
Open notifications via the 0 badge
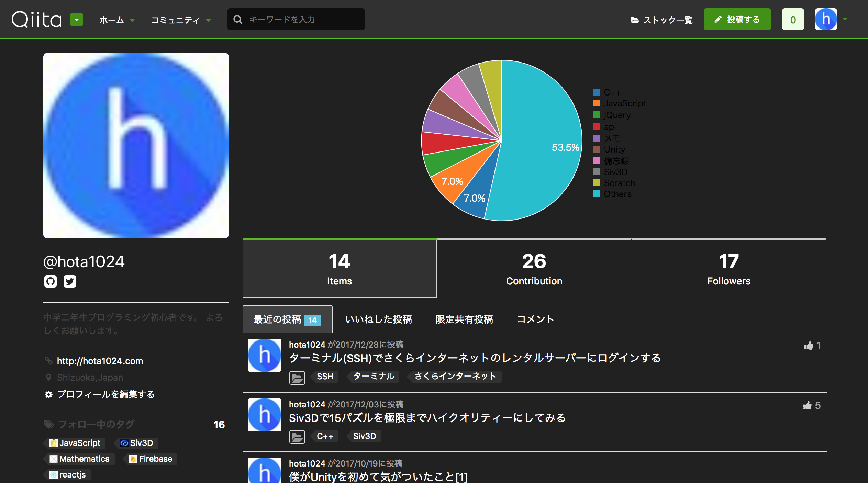coord(793,20)
